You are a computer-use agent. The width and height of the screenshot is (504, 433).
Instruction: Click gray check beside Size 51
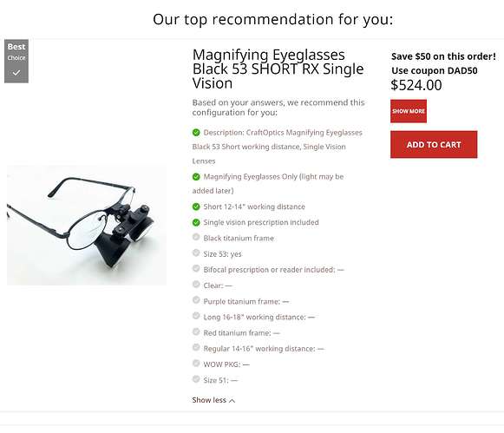coord(196,379)
